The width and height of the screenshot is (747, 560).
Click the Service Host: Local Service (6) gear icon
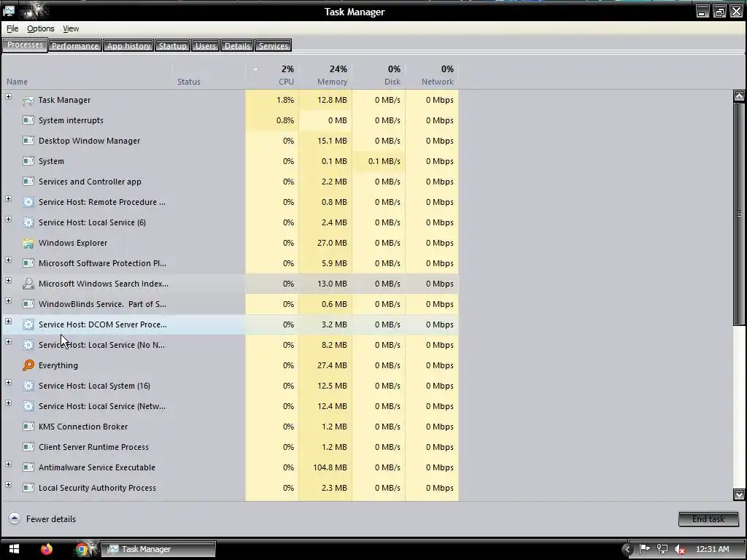pyautogui.click(x=28, y=223)
